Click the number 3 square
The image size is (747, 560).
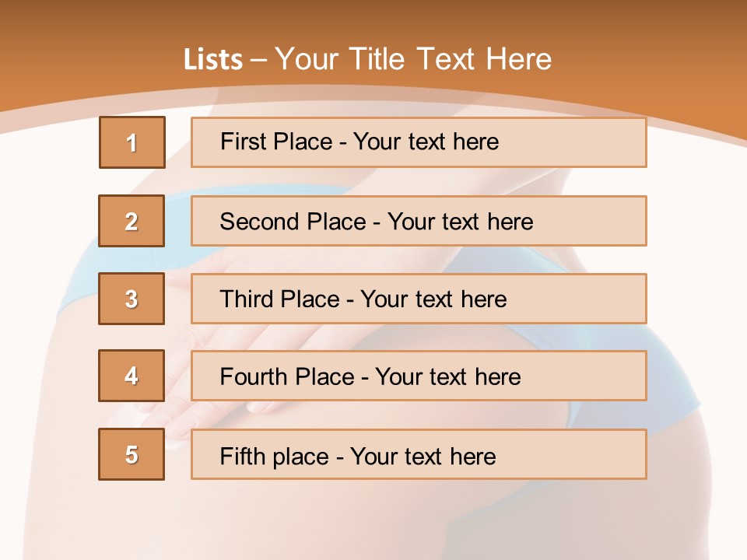click(x=132, y=299)
